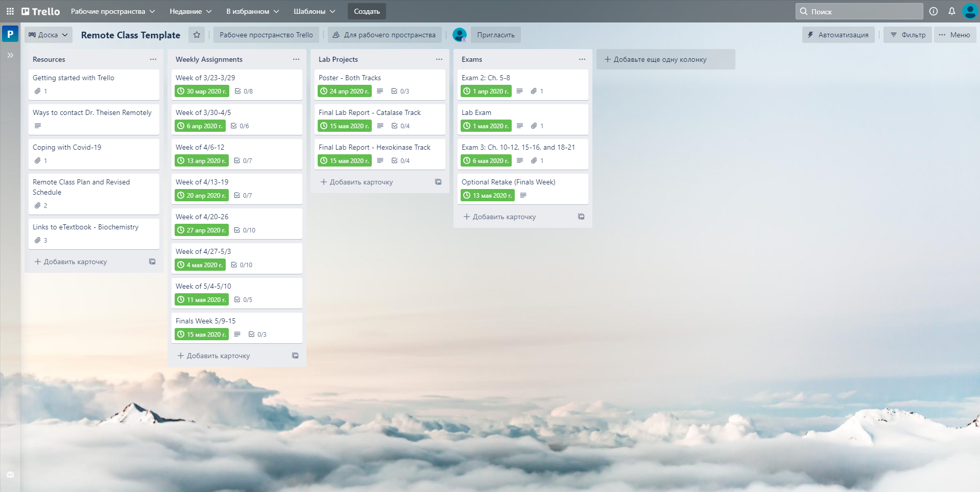Viewport: 980px width, 492px height.
Task: Open Lab Projects list actions menu
Action: click(439, 59)
